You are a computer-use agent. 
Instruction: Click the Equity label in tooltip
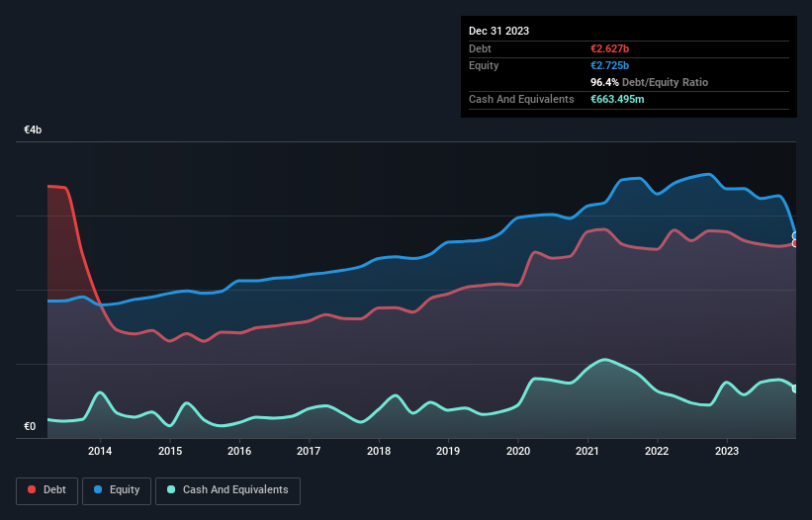484,65
